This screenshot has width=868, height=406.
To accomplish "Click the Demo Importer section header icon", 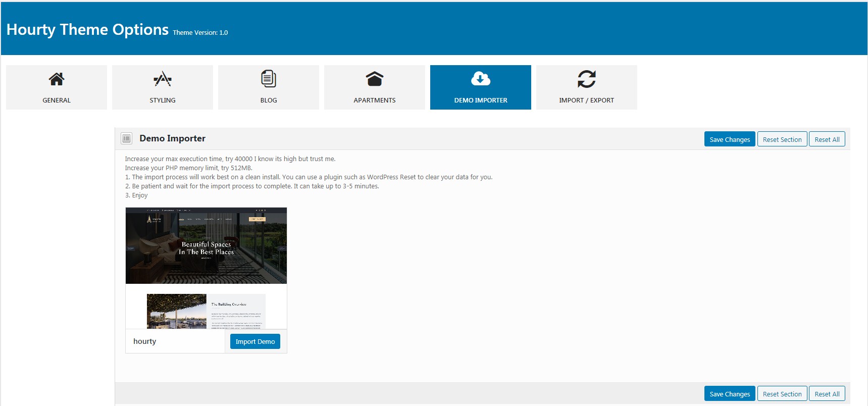I will [127, 138].
